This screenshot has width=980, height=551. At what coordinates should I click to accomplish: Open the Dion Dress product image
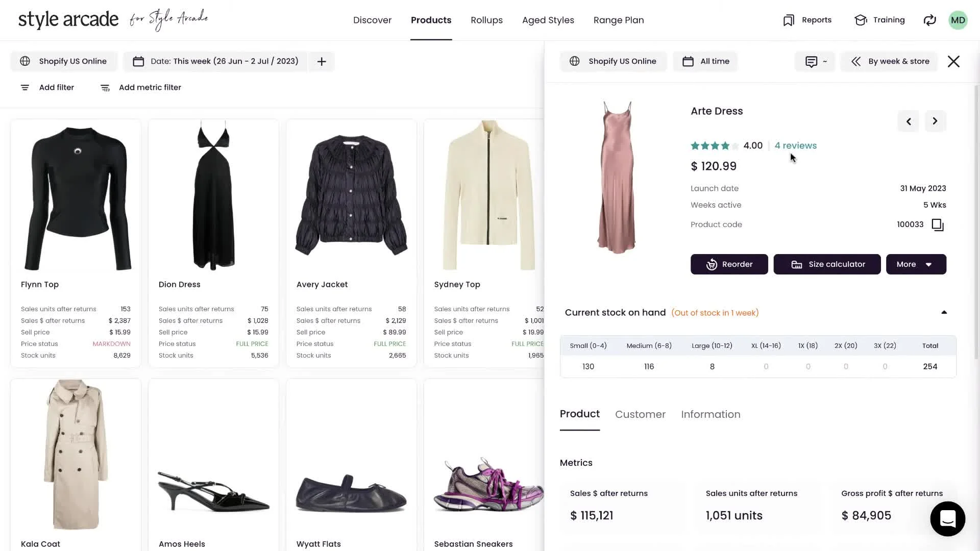click(x=213, y=195)
